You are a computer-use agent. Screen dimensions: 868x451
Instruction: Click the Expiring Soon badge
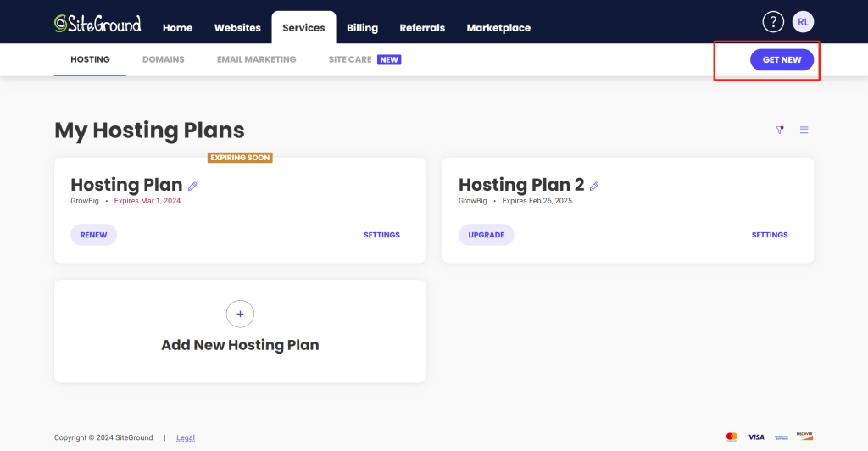(240, 158)
